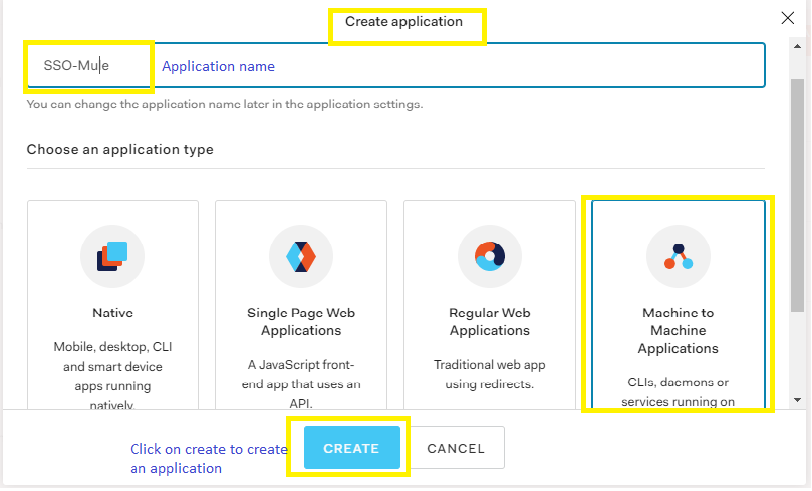Viewport: 812px width, 491px height.
Task: Click the CLIs, daemons or services description
Action: pos(678,392)
